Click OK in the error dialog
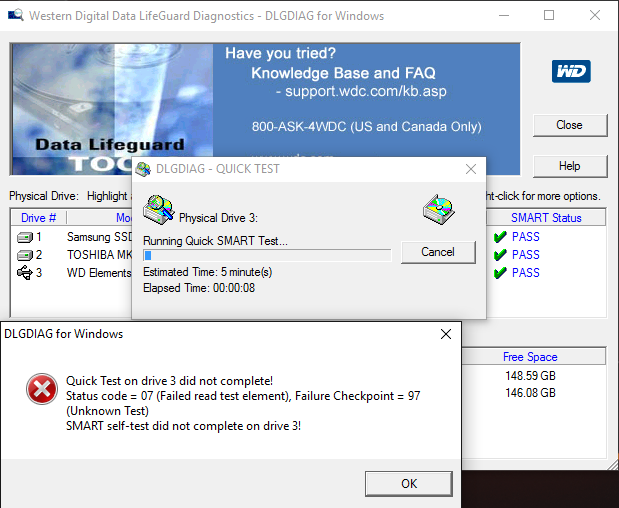This screenshot has height=508, width=619. [x=409, y=484]
